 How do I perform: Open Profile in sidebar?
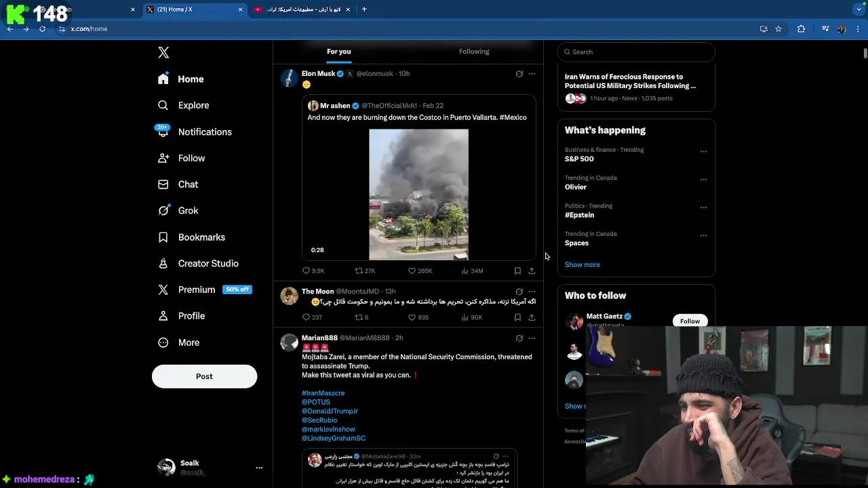(x=181, y=316)
